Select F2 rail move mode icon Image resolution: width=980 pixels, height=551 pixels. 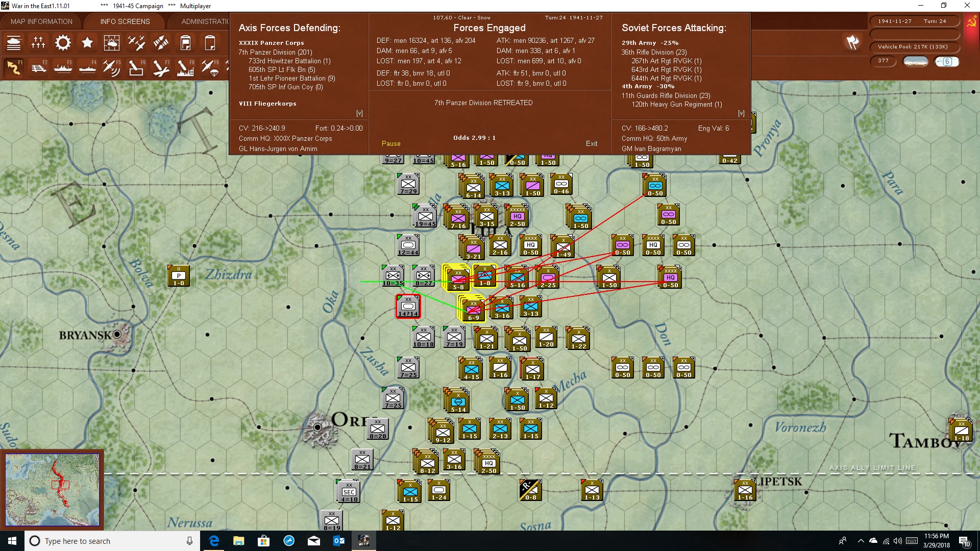[x=38, y=67]
